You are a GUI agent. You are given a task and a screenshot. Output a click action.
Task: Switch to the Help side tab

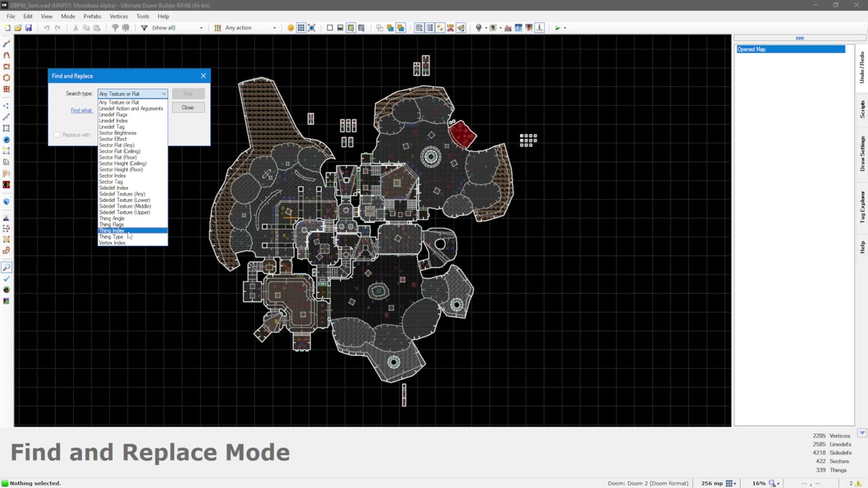862,247
